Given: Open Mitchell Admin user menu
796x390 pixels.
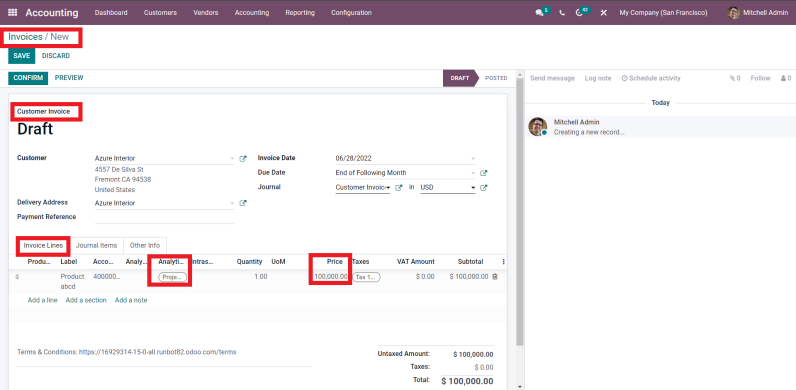Looking at the screenshot, I should [757, 13].
